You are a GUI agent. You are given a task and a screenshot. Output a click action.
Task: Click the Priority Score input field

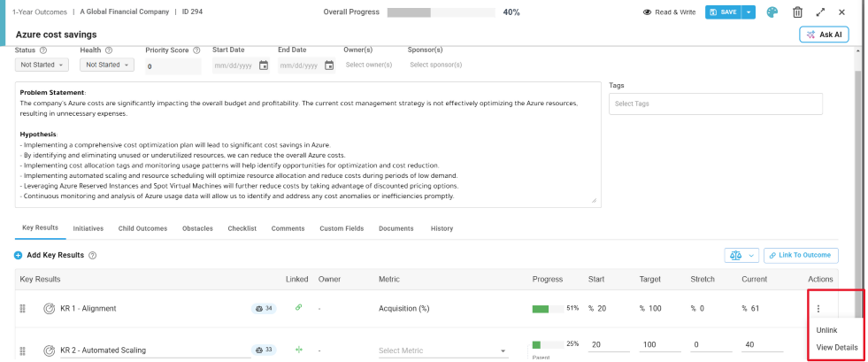click(173, 66)
